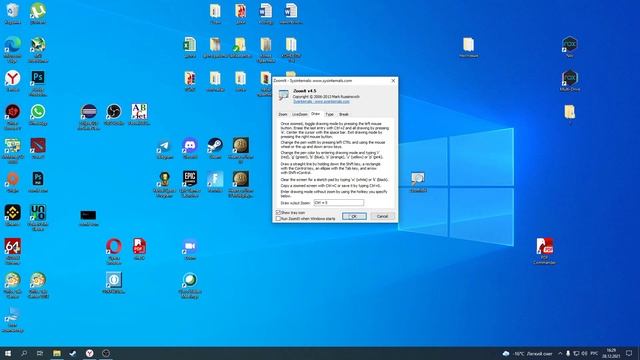Open the Windows Start menu
The image size is (640, 360).
(x=8, y=353)
